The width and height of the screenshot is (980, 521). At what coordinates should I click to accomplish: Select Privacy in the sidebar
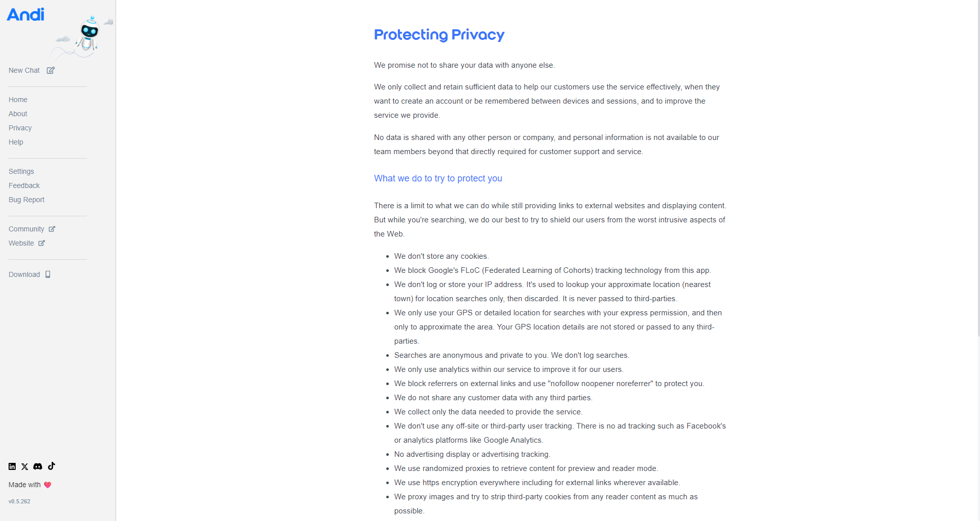(x=20, y=128)
